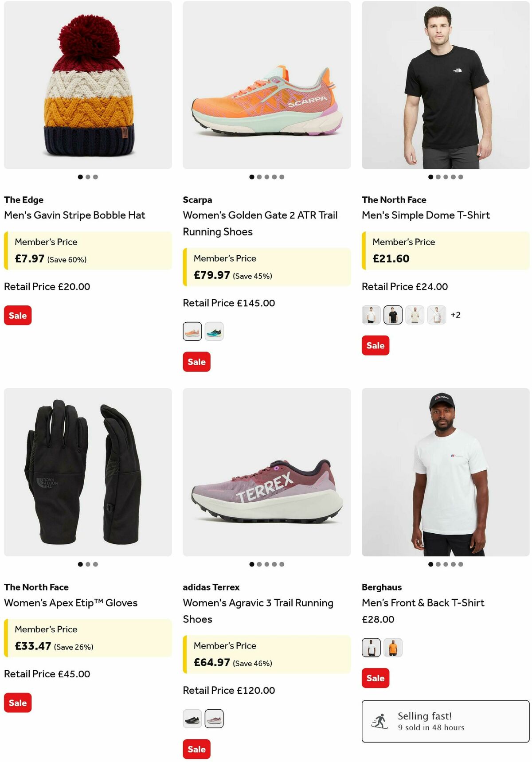Screen dimensions: 532x762
Task: Open The North Face brand page from gloves listing
Action: [x=35, y=587]
